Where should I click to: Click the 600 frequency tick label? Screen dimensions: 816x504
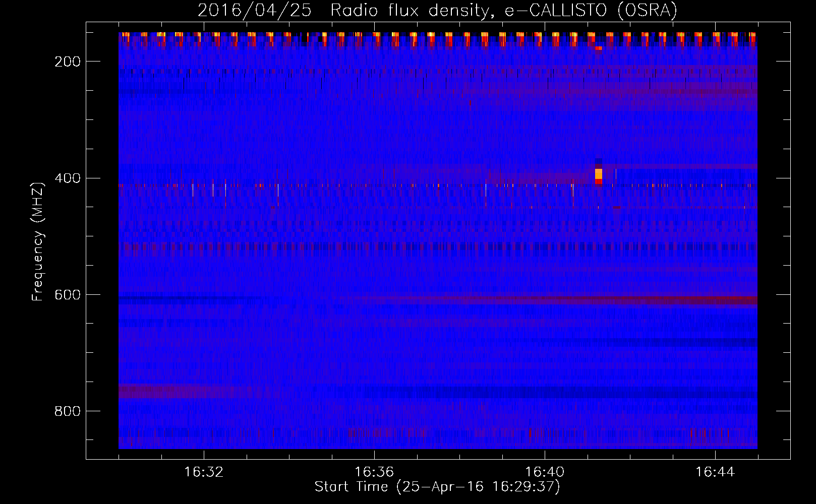68,294
